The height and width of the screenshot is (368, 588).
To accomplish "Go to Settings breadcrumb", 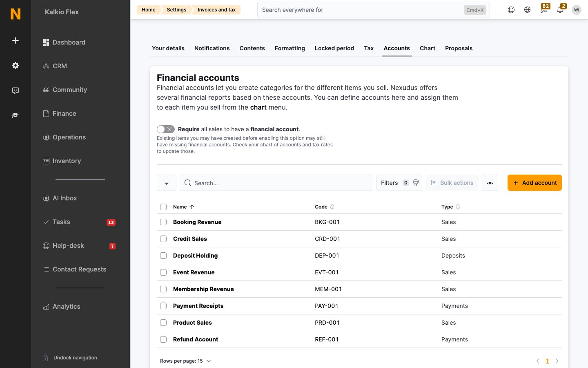I will click(176, 10).
